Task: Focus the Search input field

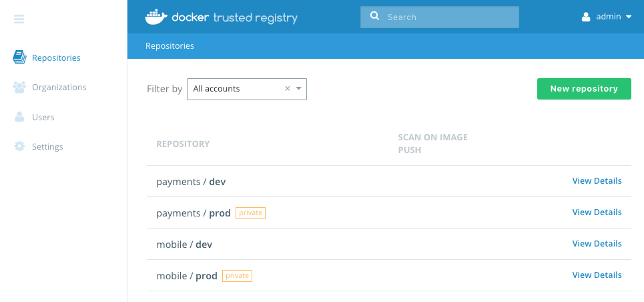Action: [x=447, y=17]
